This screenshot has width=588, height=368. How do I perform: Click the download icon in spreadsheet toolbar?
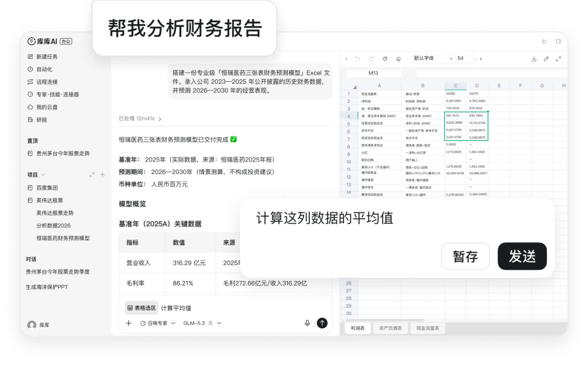tap(534, 59)
